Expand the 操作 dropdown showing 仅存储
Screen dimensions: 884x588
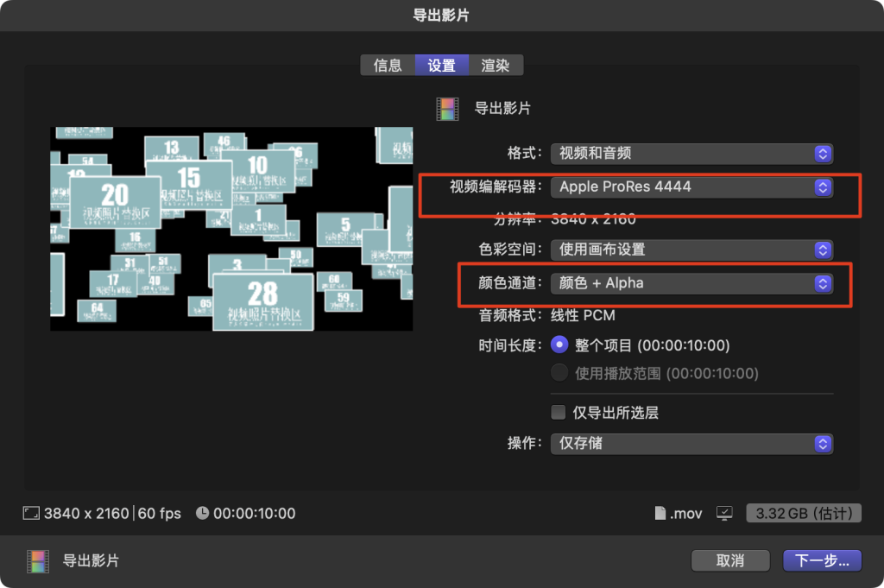tap(691, 443)
